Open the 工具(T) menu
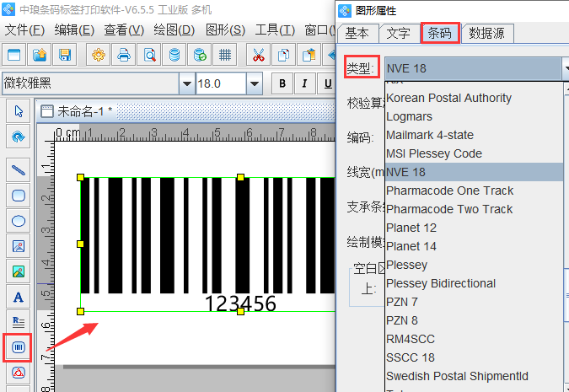569x392 pixels. click(x=275, y=30)
